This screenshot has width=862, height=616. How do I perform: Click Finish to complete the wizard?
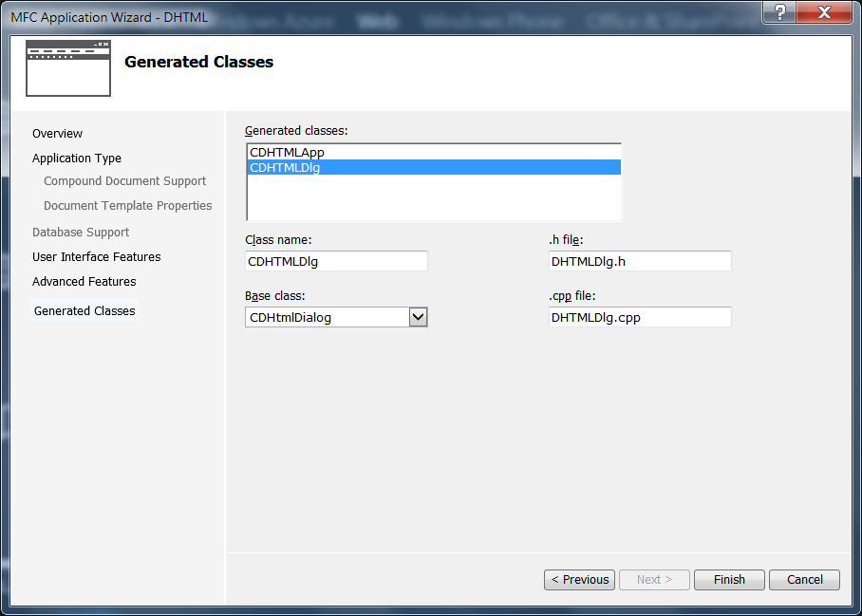[x=729, y=580]
